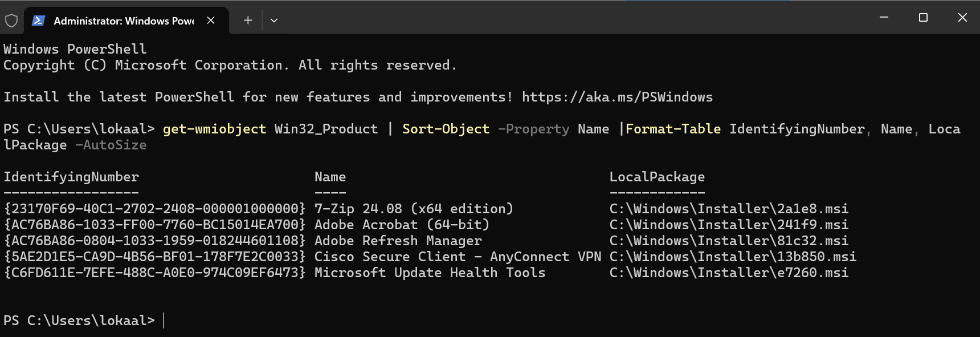Open a new tab with the plus button

248,21
